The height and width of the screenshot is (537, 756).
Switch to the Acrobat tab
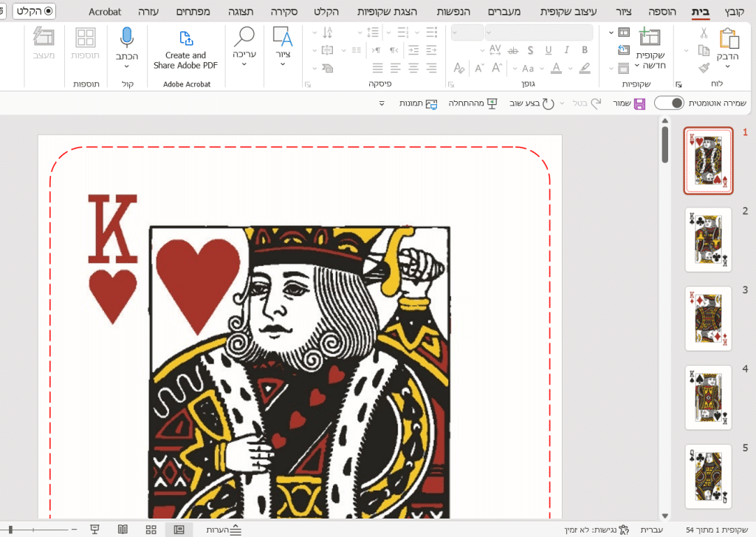pos(105,12)
